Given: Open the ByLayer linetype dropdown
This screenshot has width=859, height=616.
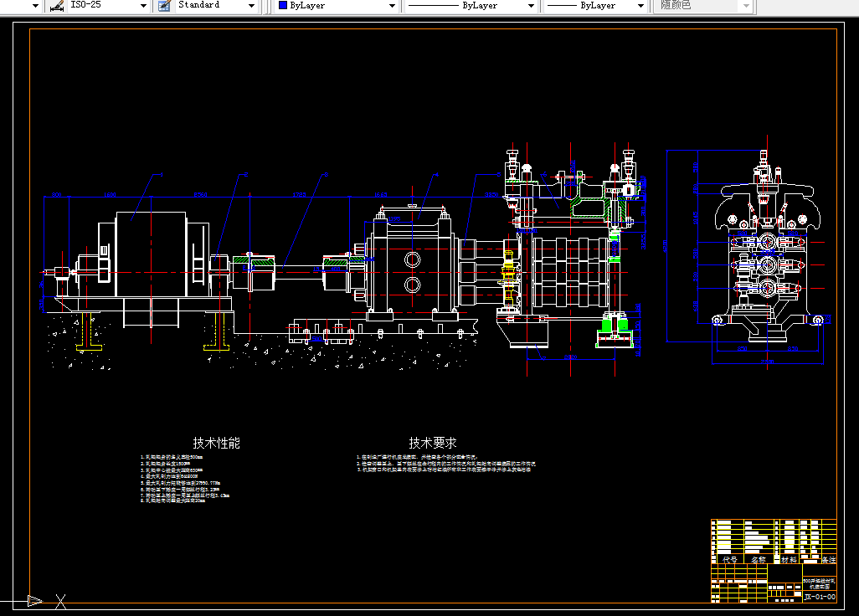Looking at the screenshot, I should pyautogui.click(x=531, y=6).
